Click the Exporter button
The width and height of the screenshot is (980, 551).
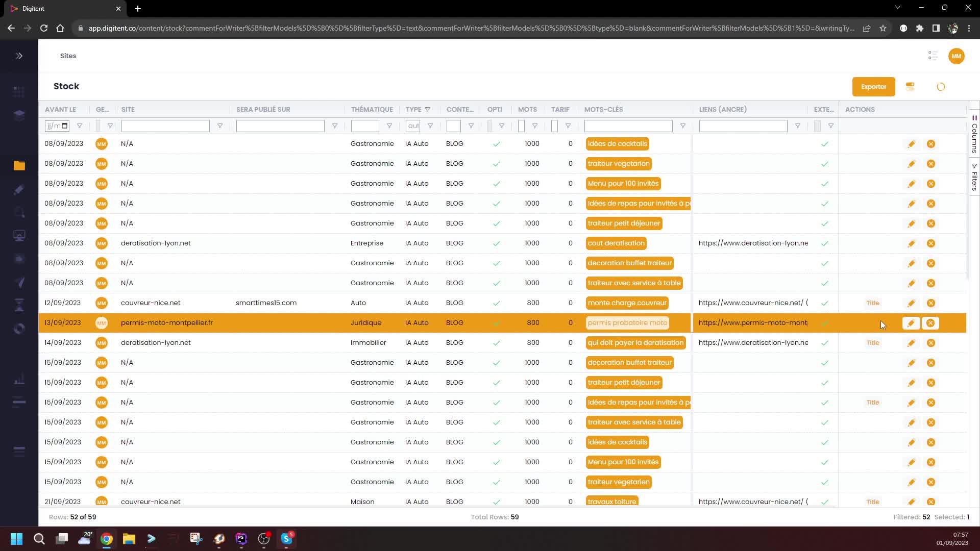(x=873, y=87)
